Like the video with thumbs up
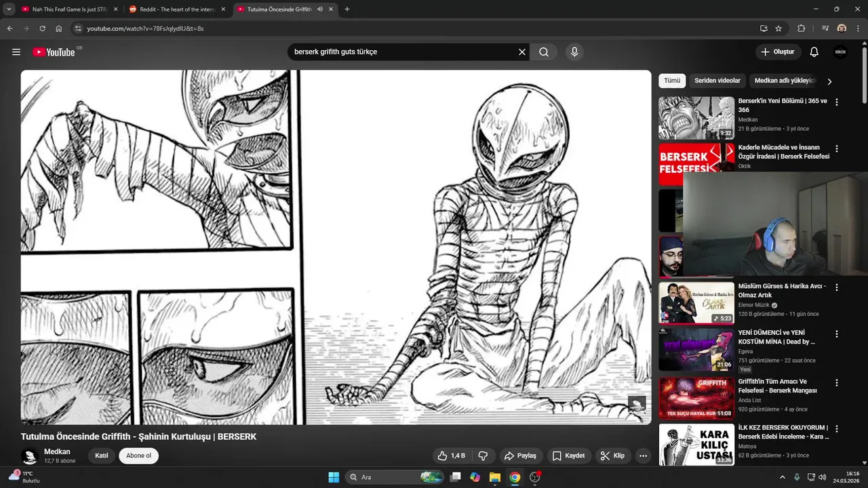This screenshot has width=868, height=488. [x=453, y=455]
